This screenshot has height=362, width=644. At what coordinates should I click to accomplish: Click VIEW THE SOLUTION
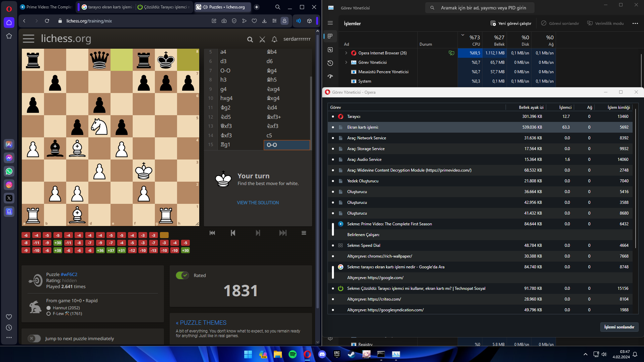click(258, 203)
